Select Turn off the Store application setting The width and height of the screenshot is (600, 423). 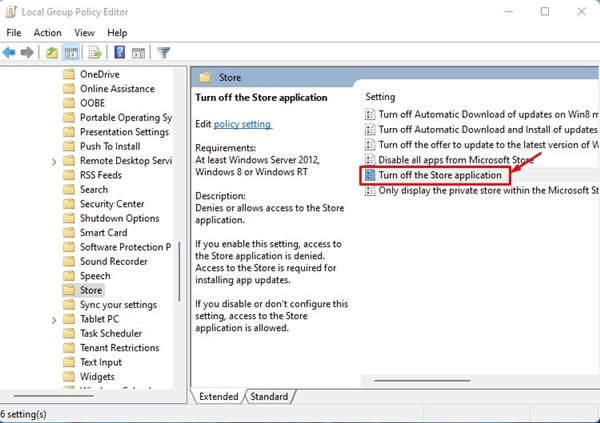pos(440,175)
